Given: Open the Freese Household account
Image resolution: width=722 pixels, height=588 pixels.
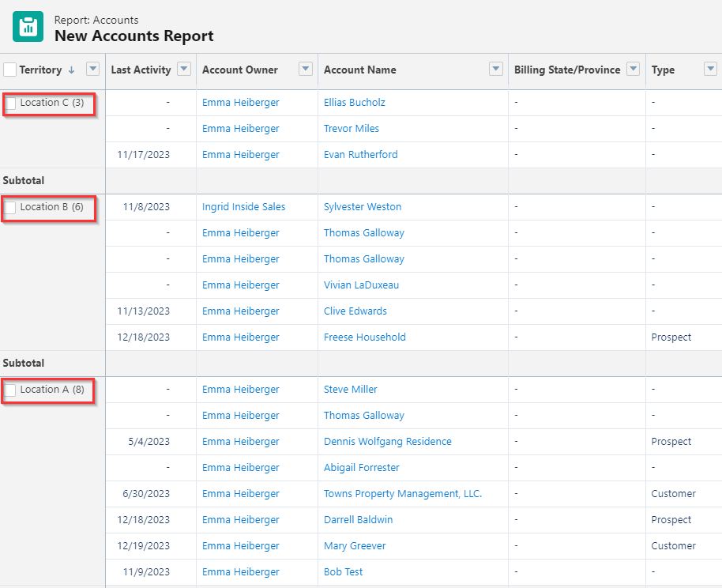Looking at the screenshot, I should (x=365, y=337).
